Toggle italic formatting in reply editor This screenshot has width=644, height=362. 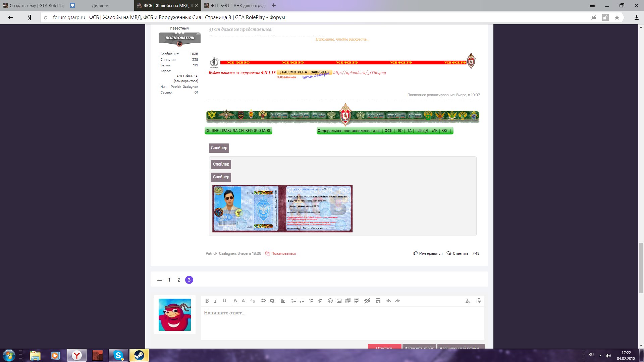[216, 301]
